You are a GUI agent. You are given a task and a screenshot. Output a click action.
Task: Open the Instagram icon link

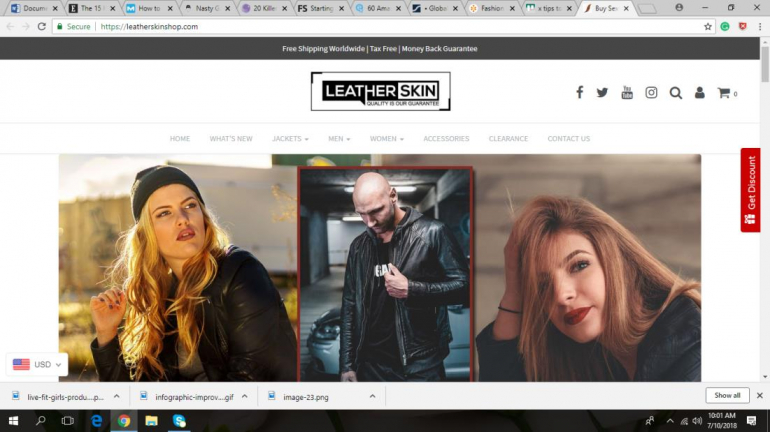point(651,93)
